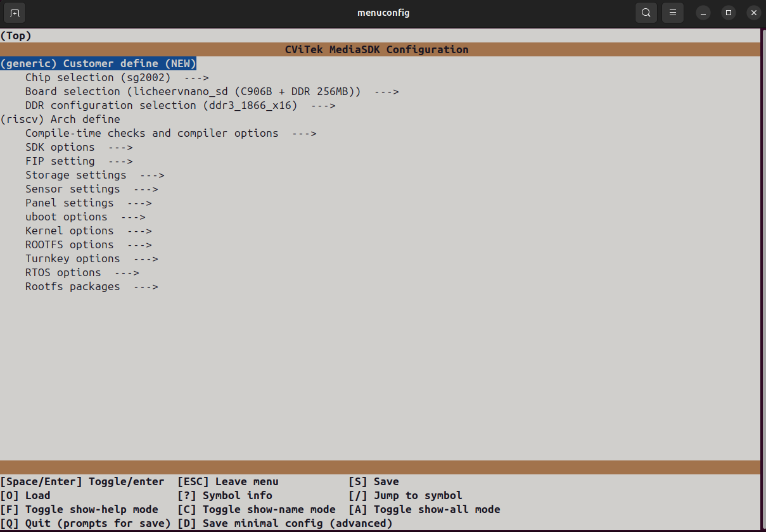Enter the Sensor settings submenu

92,189
